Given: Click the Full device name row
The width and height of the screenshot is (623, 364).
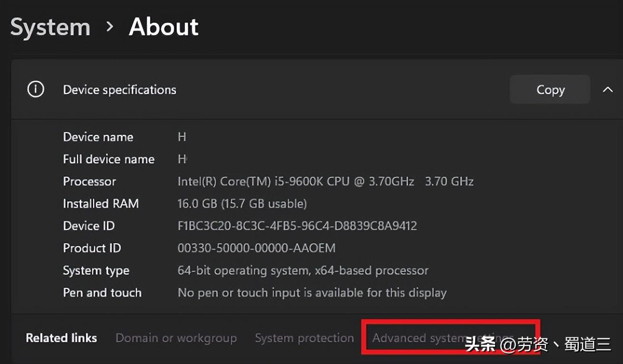Looking at the screenshot, I should [108, 159].
